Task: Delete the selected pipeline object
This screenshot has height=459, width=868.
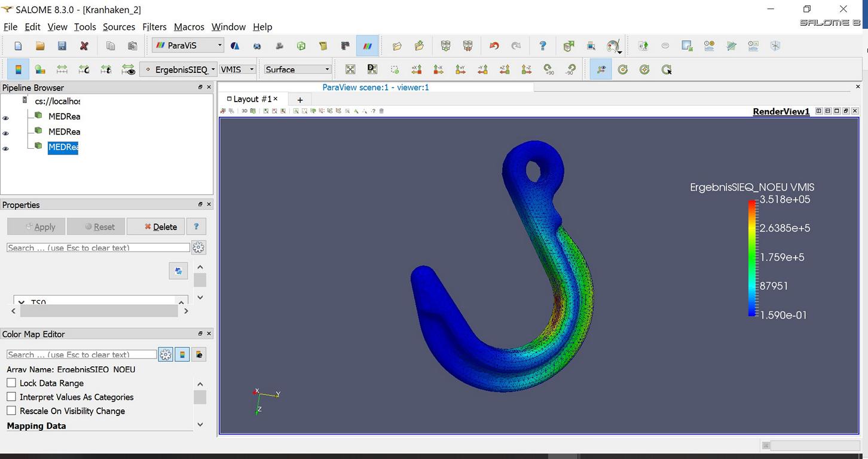Action: coord(156,227)
